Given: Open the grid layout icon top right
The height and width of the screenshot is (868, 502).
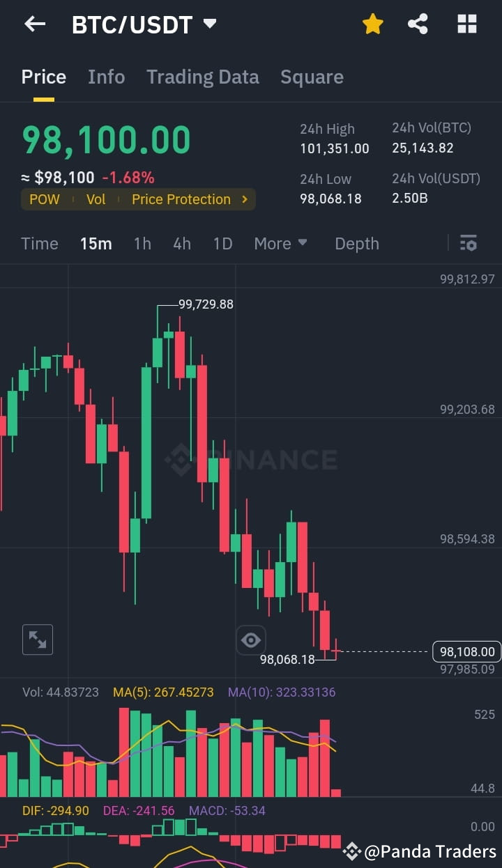Looking at the screenshot, I should click(466, 24).
